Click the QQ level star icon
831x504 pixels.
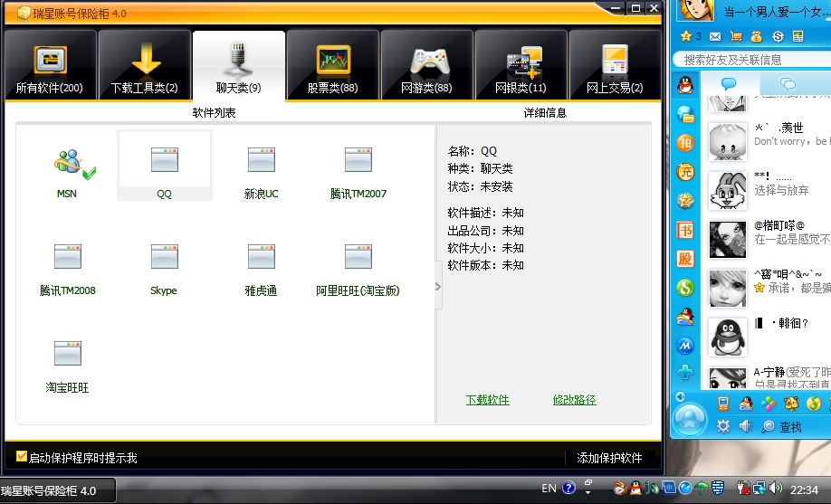click(x=686, y=36)
